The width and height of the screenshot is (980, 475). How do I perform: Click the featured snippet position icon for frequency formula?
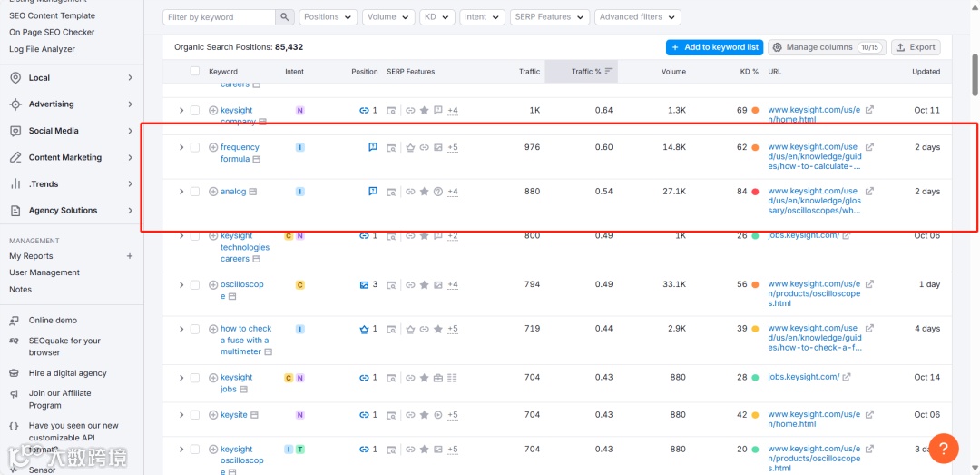tap(373, 147)
